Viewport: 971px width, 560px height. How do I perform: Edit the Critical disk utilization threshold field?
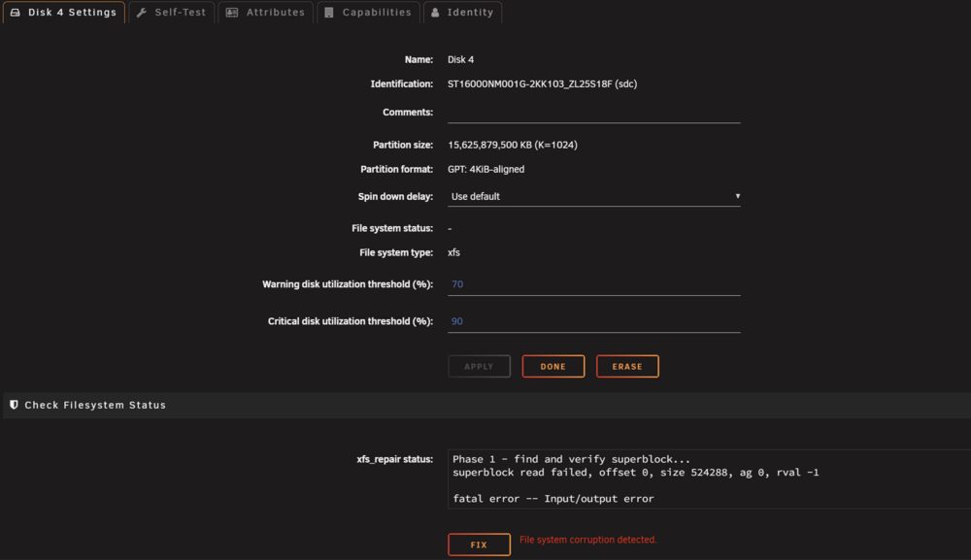coord(594,322)
